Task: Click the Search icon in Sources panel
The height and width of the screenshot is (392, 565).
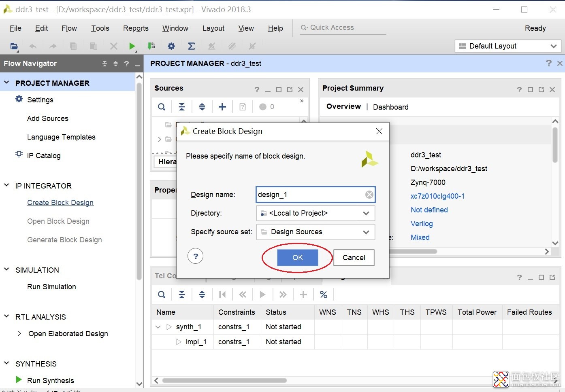Action: click(162, 107)
